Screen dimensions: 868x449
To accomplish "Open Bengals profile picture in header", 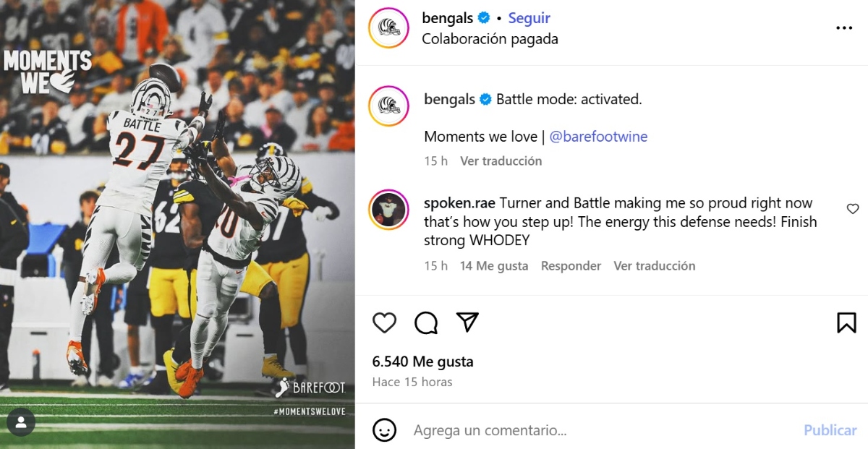I will pos(389,28).
